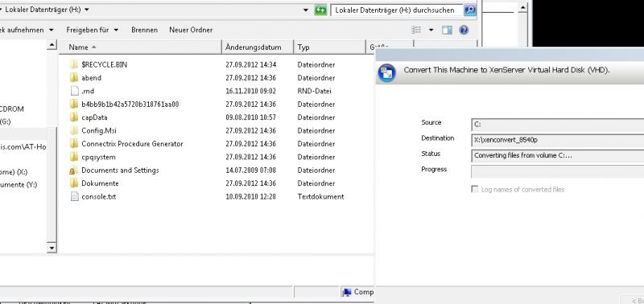Screen dimensions: 644x304
Task: Click the Brennen toolbar item
Action: coord(145,30)
